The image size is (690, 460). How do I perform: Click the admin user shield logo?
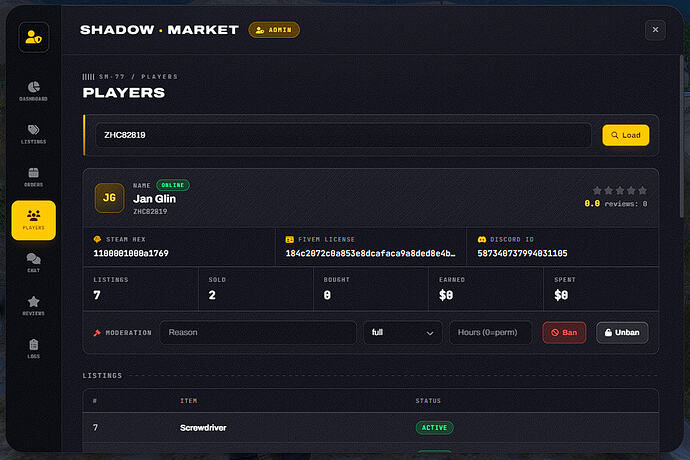point(33,37)
